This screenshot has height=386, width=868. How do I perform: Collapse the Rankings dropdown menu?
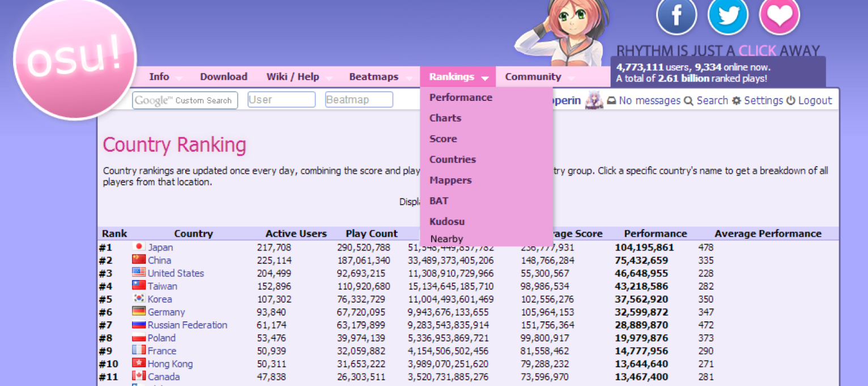point(458,77)
